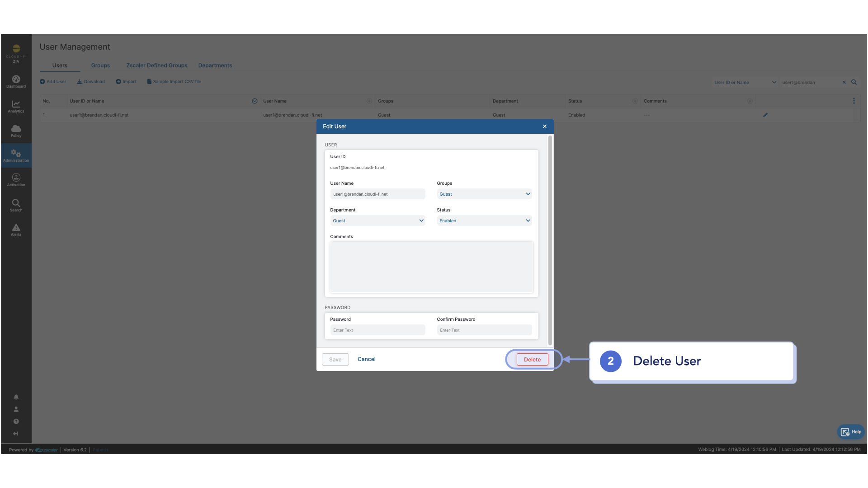The height and width of the screenshot is (488, 868).
Task: Switch to the Departments tab
Action: pyautogui.click(x=215, y=66)
